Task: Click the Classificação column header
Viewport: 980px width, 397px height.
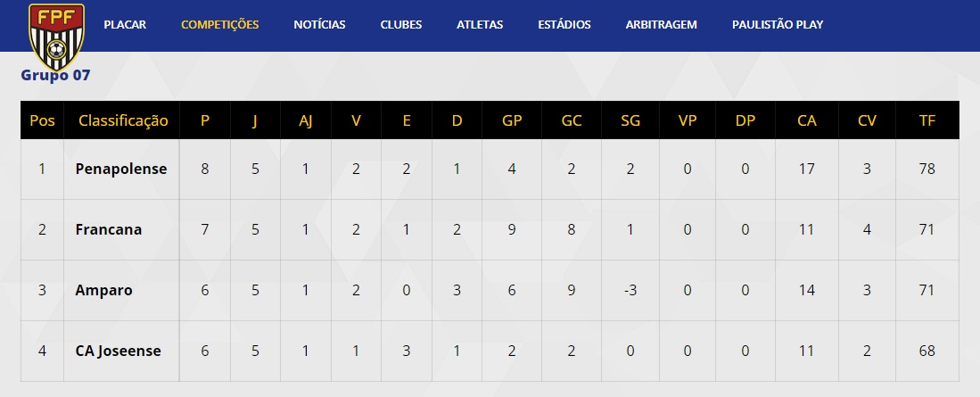Action: pos(123,120)
